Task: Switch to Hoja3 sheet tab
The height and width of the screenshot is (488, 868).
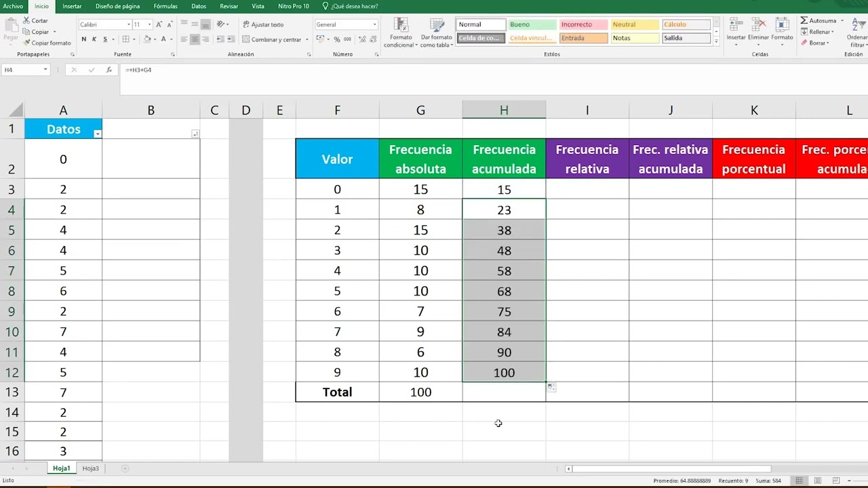Action: (91, 468)
